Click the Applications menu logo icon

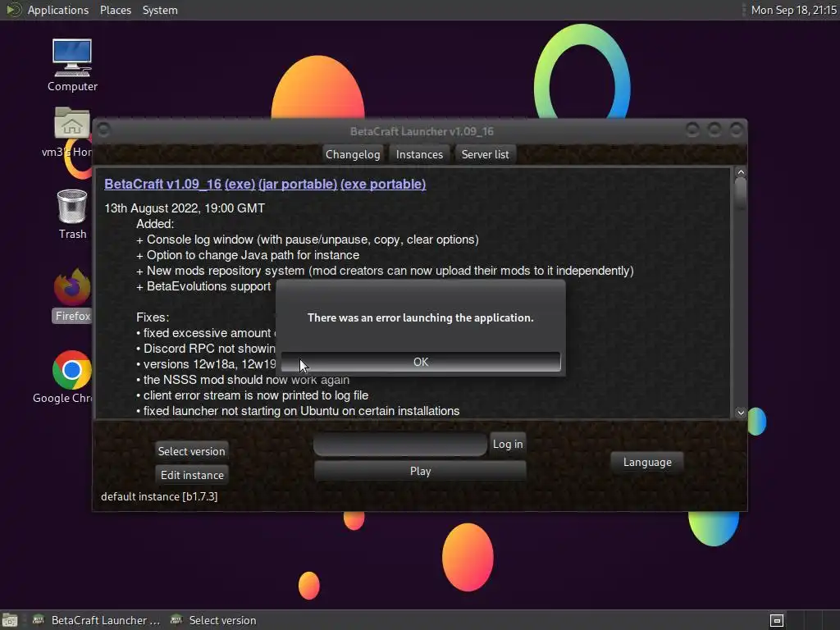pyautogui.click(x=13, y=10)
